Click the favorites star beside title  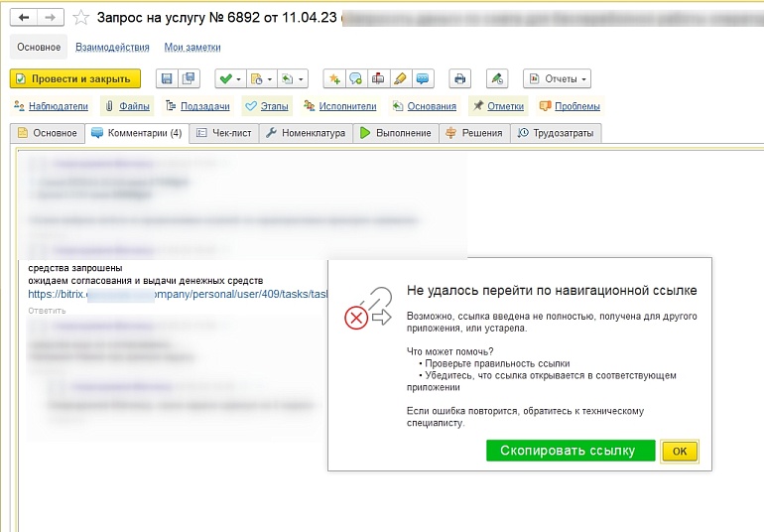coord(81,18)
